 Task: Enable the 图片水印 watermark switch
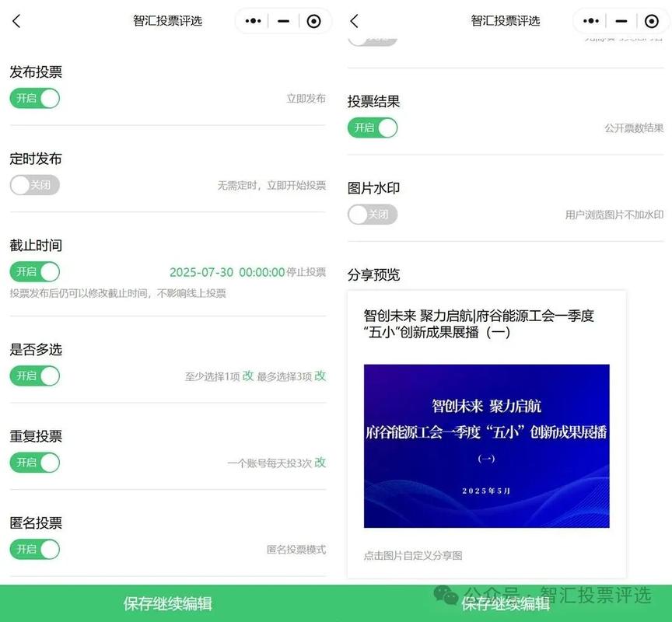click(372, 215)
